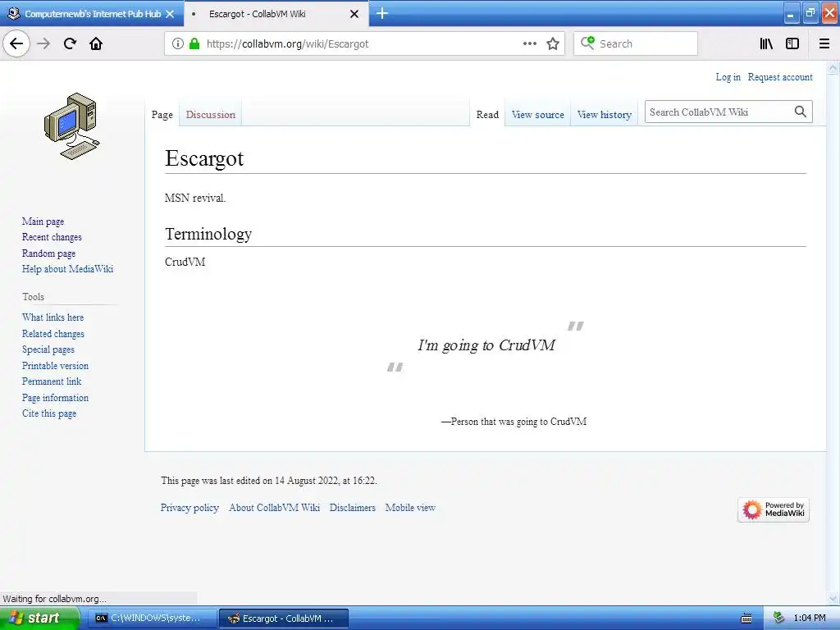Viewport: 840px width, 630px height.
Task: Go to Main page link
Action: 43,221
